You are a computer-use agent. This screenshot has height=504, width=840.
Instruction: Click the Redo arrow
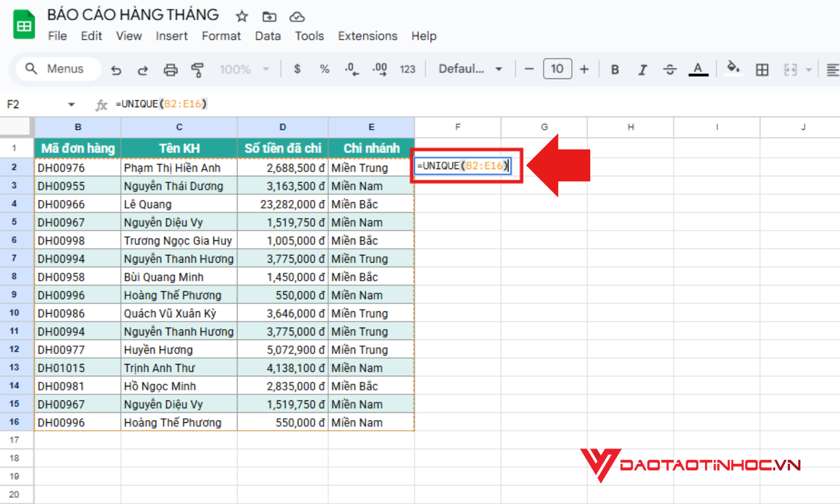pos(143,69)
